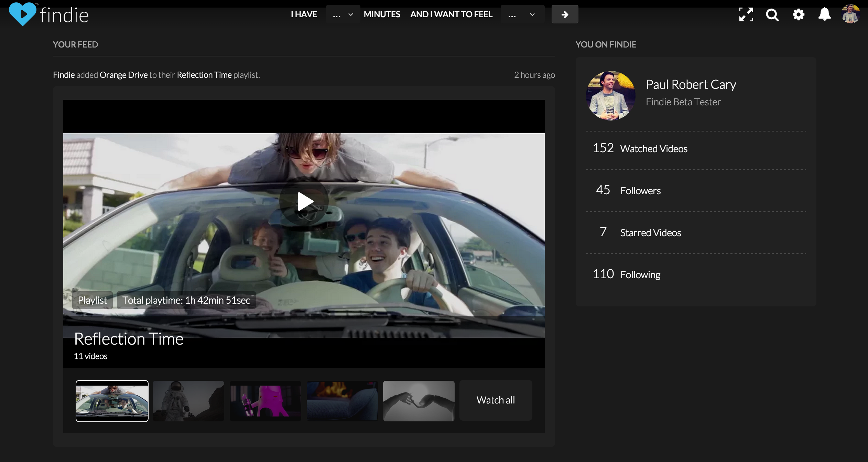Screen dimensions: 868x462
Task: Submit the mood filter with the arrow button
Action: pyautogui.click(x=565, y=14)
